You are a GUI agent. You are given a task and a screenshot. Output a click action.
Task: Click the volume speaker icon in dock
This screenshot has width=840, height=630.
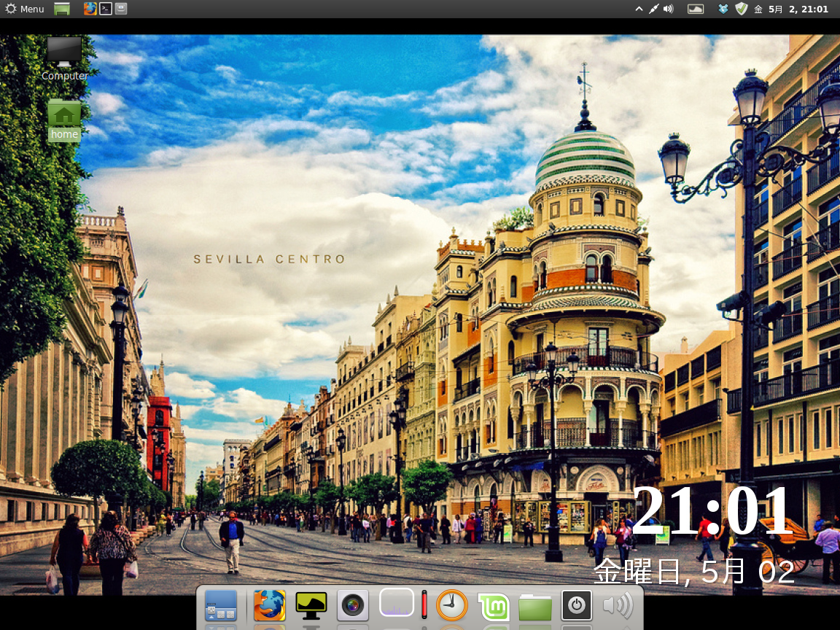[618, 606]
